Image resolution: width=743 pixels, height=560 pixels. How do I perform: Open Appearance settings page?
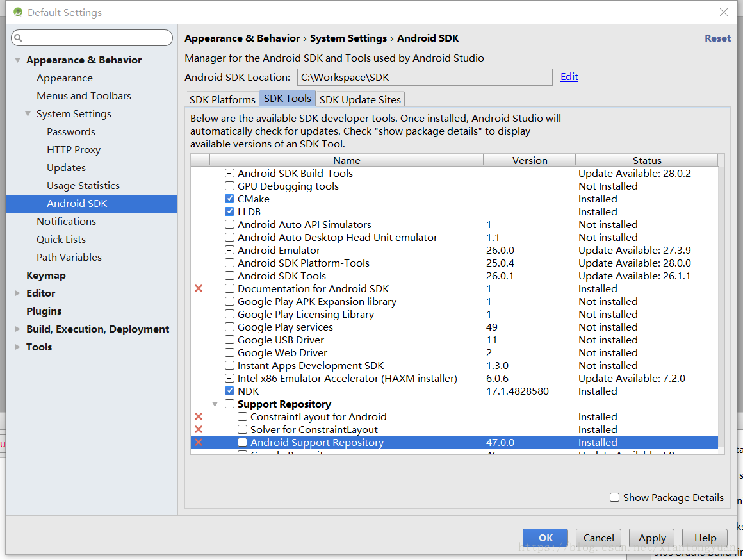[65, 78]
